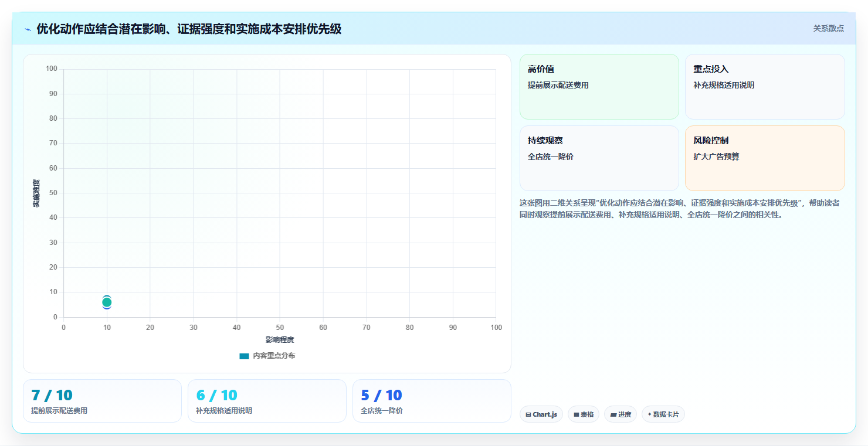Click the 内容重点分布 legend label
Screen dimensions: 868x446
[274, 356]
